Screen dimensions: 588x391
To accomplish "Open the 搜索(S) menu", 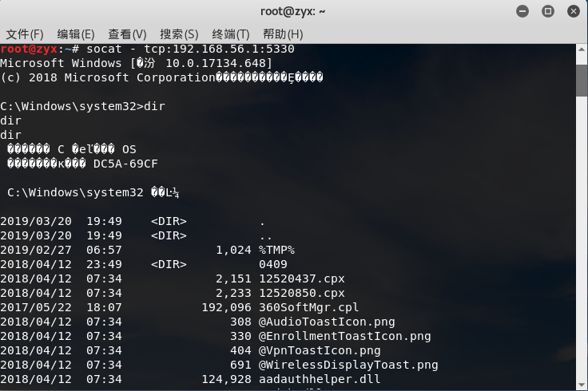I will tap(179, 34).
